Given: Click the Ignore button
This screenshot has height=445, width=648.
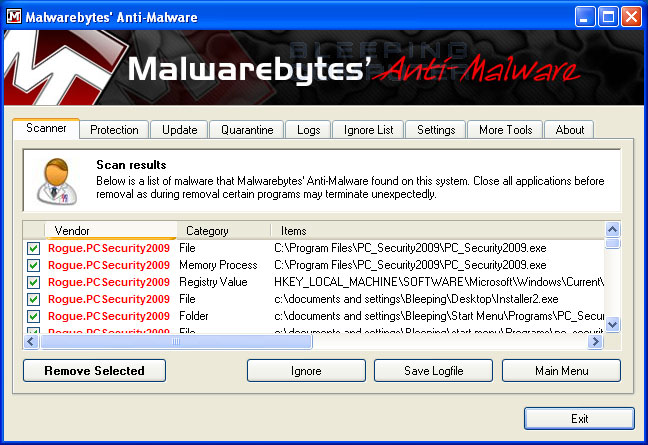Looking at the screenshot, I should pyautogui.click(x=306, y=371).
